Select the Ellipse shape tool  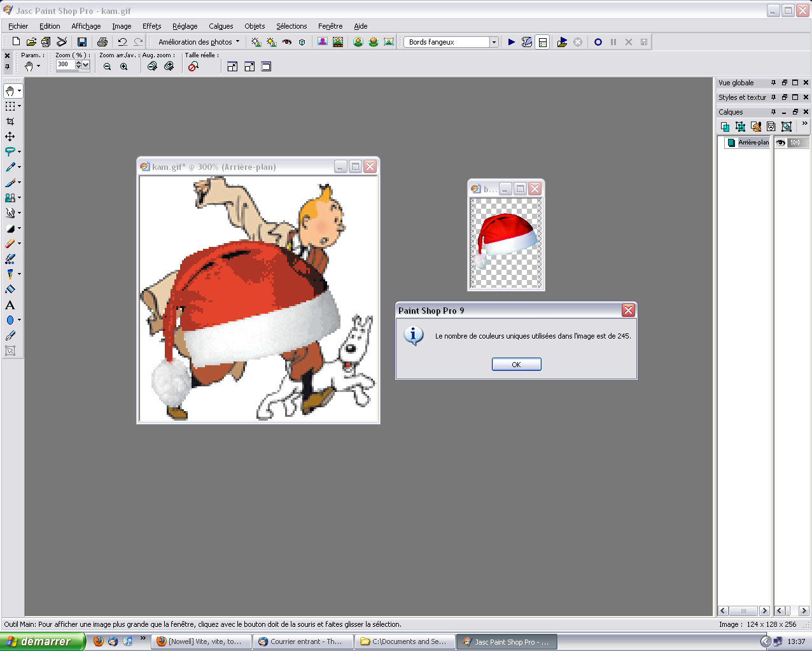[x=10, y=320]
